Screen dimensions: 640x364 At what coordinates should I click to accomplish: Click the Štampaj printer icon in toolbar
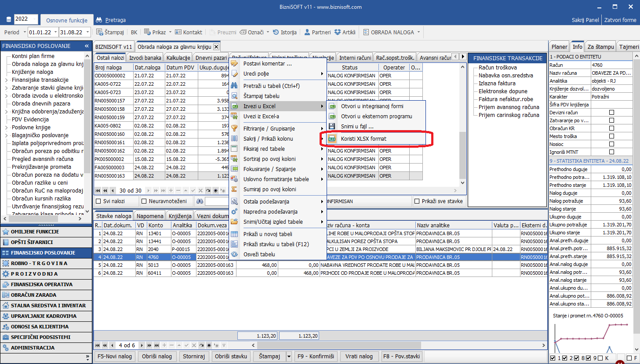point(100,32)
